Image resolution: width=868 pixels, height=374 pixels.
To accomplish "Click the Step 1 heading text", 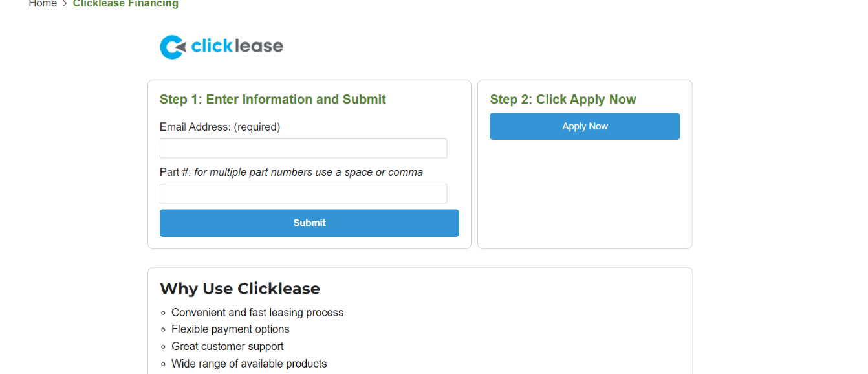I will click(x=272, y=99).
